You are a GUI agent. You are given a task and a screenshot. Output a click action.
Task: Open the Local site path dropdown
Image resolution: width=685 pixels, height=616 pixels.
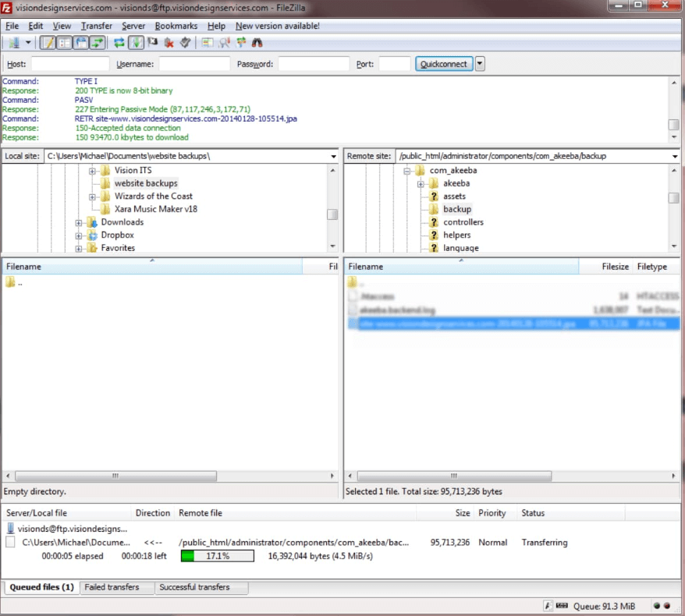coord(333,156)
